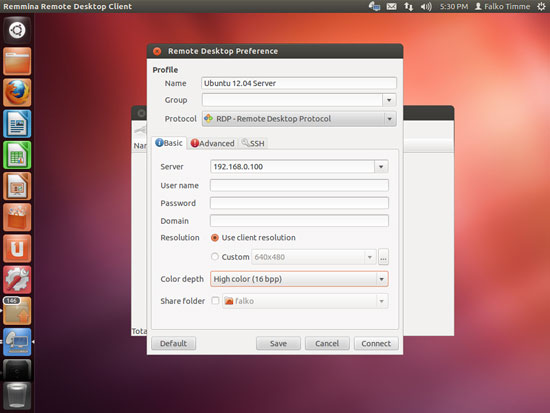
Task: Select the Use client resolution option
Action: click(x=215, y=238)
